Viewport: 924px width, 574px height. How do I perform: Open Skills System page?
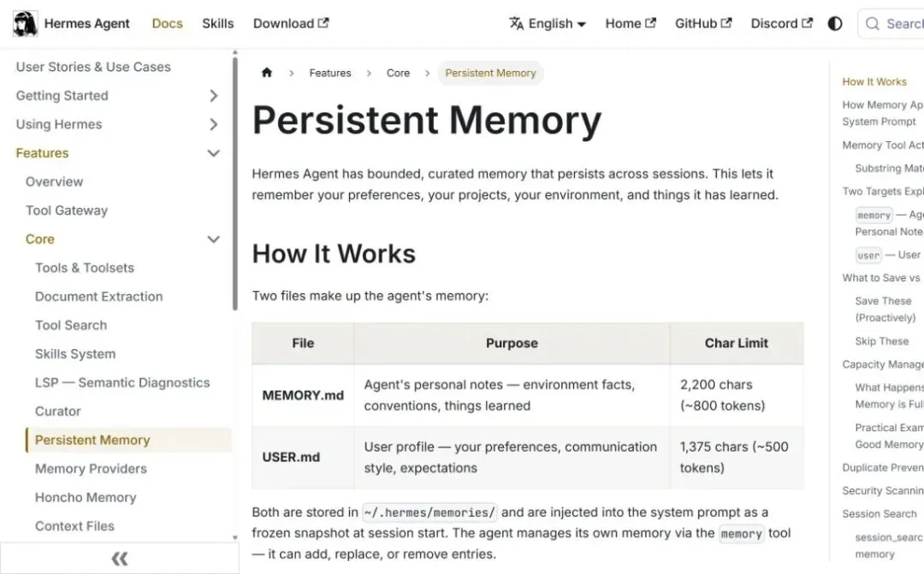pyautogui.click(x=74, y=354)
